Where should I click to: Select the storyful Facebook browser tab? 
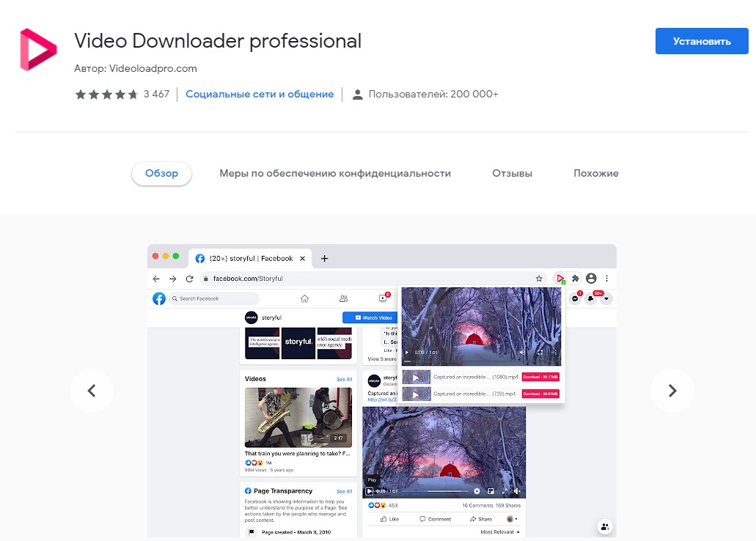coord(249,258)
